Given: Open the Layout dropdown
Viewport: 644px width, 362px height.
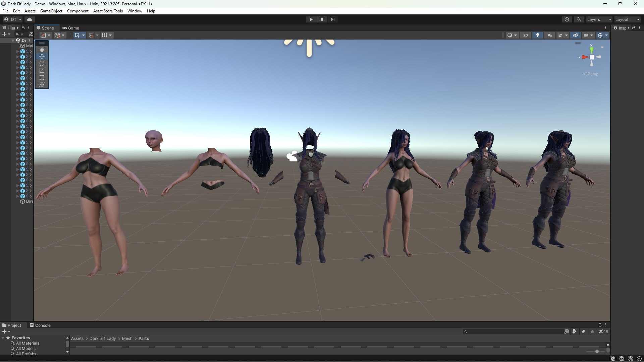Looking at the screenshot, I should 627,19.
